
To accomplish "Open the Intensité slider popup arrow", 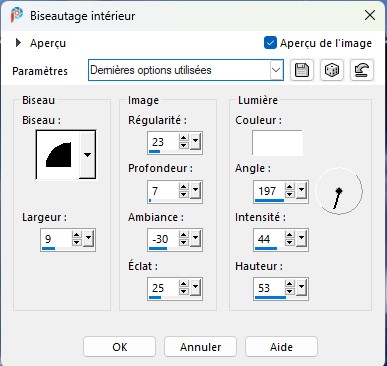I will [x=302, y=239].
